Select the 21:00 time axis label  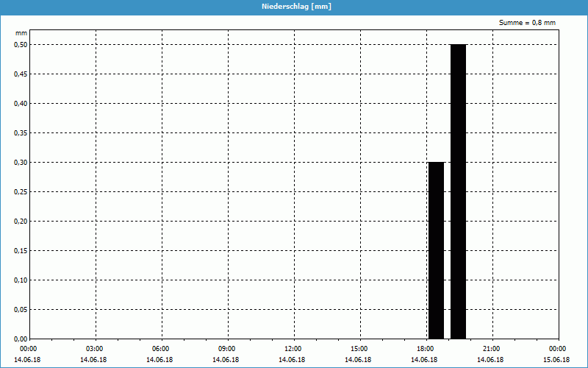tap(491, 349)
